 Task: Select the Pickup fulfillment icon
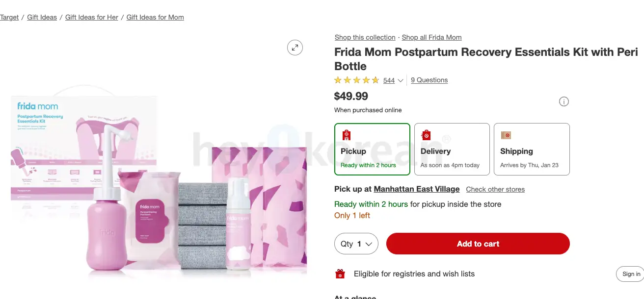click(x=346, y=134)
